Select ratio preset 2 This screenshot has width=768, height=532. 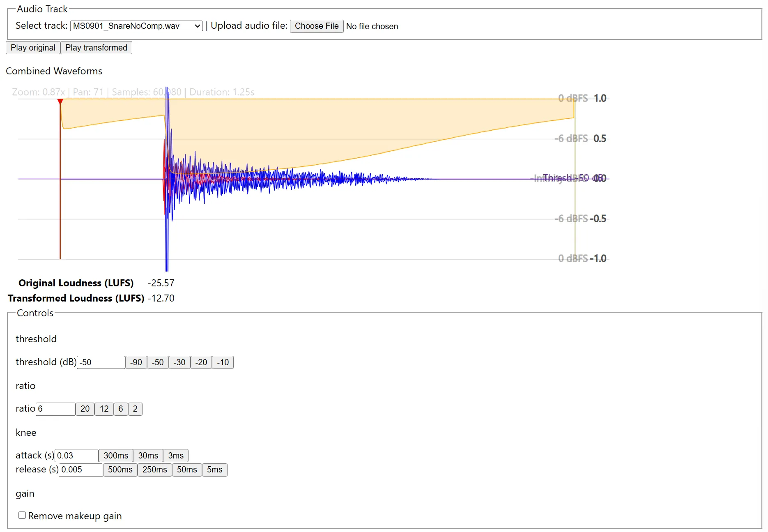coord(135,409)
